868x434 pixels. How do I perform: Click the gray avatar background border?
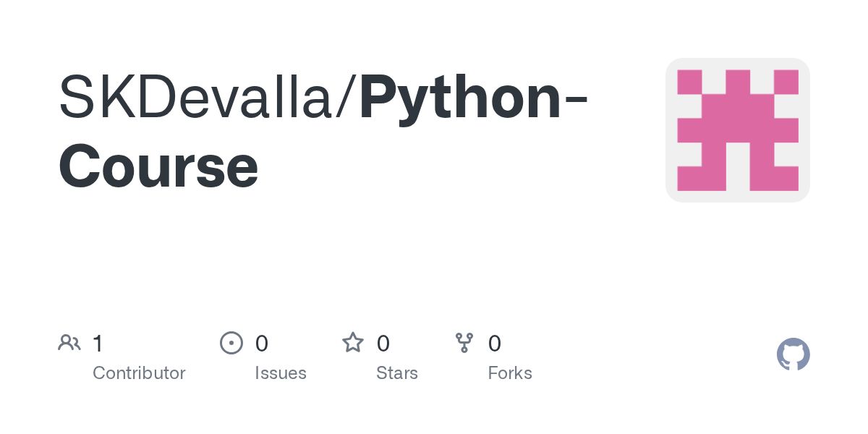pos(671,130)
